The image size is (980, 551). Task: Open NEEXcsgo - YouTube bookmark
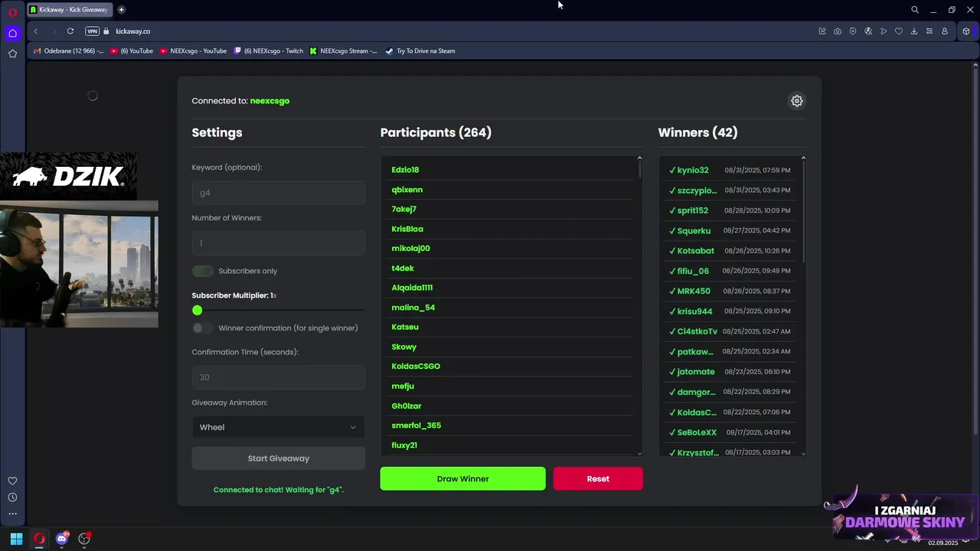(194, 51)
